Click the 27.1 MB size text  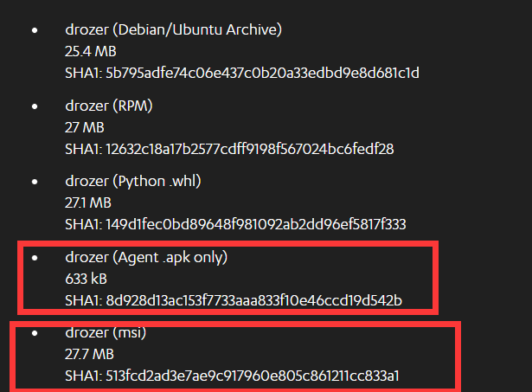click(x=88, y=203)
